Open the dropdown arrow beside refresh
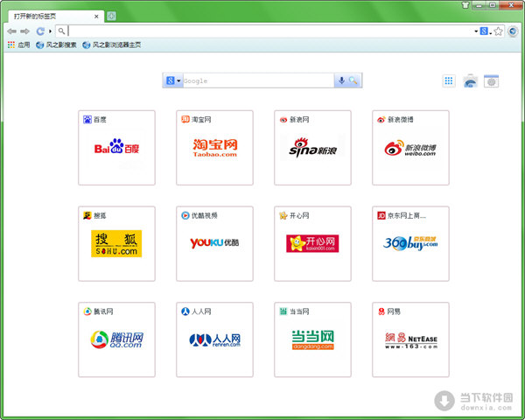 pyautogui.click(x=50, y=31)
